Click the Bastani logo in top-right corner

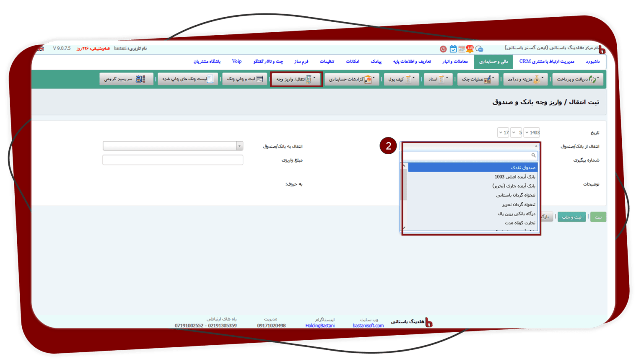point(602,49)
